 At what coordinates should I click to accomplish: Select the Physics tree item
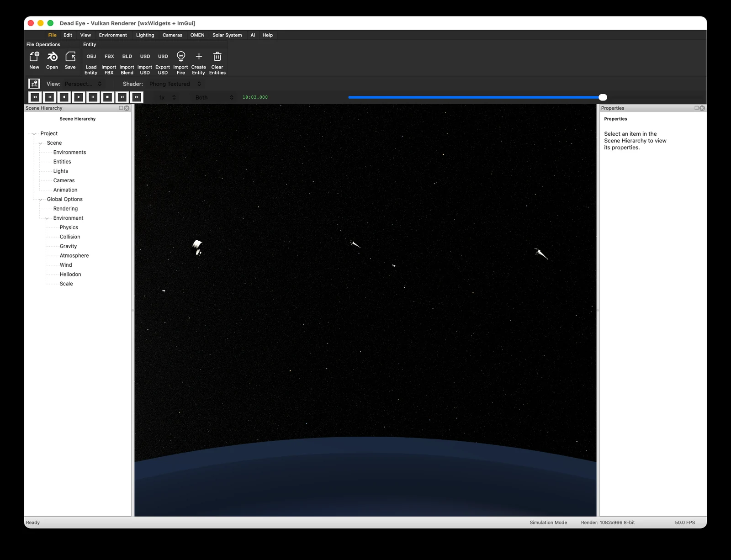coord(69,227)
